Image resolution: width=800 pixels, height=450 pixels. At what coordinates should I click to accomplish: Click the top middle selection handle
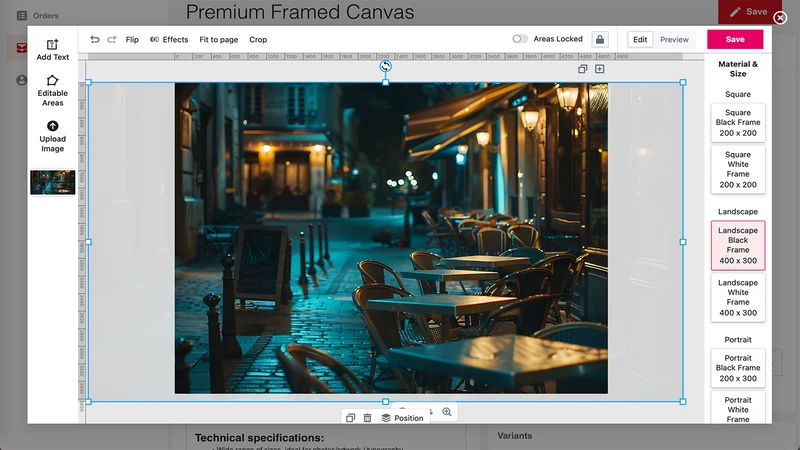click(x=386, y=82)
